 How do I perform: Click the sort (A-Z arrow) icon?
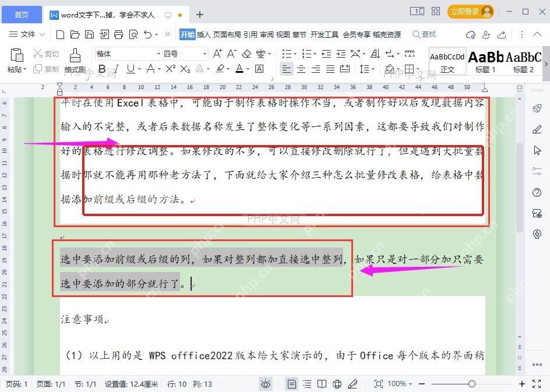pyautogui.click(x=375, y=54)
